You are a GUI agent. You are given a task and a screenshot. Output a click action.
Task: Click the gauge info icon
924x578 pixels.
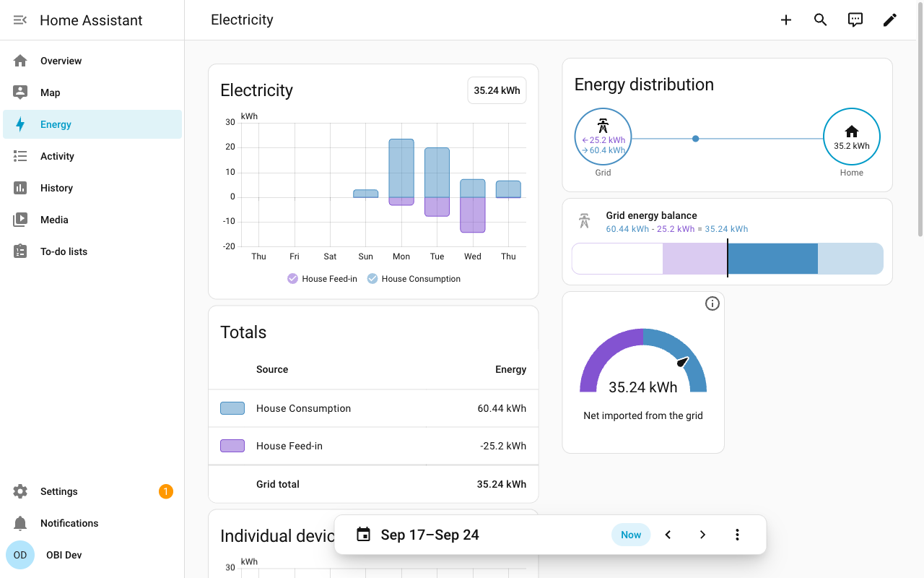pos(712,303)
